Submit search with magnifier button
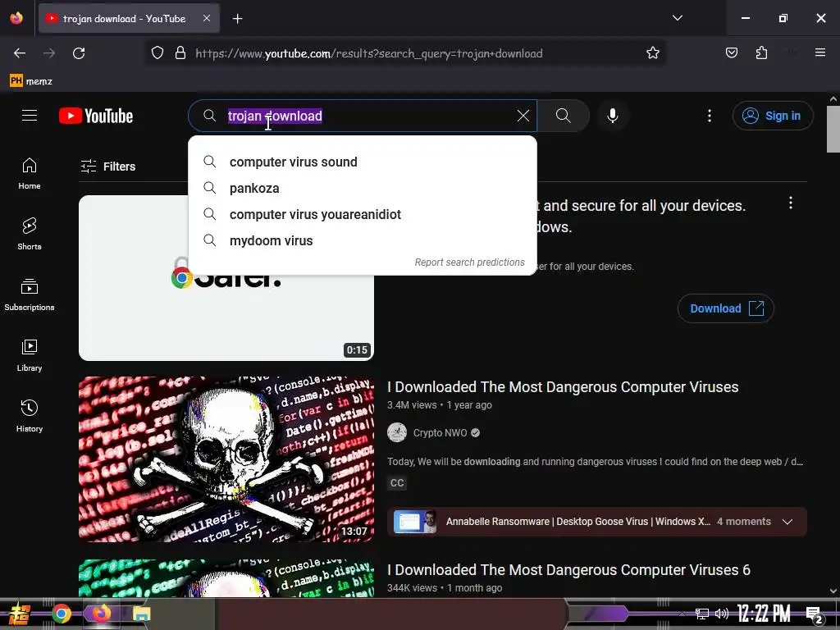This screenshot has width=840, height=630. click(563, 116)
